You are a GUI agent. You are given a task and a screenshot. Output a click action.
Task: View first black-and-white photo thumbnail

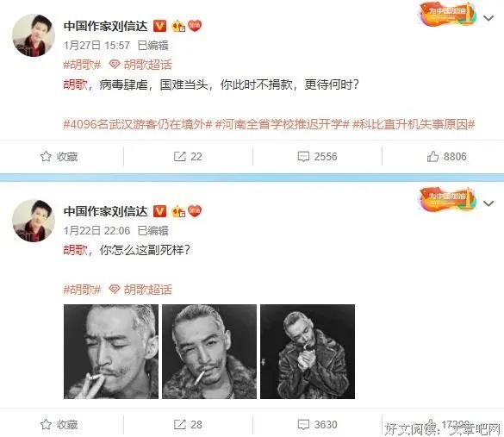111,352
